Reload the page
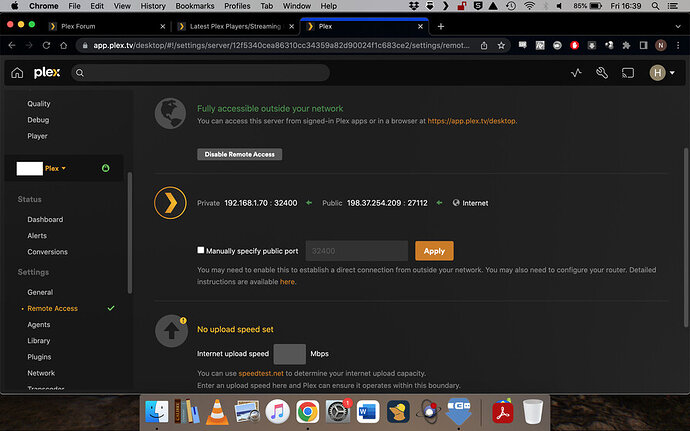 46,45
